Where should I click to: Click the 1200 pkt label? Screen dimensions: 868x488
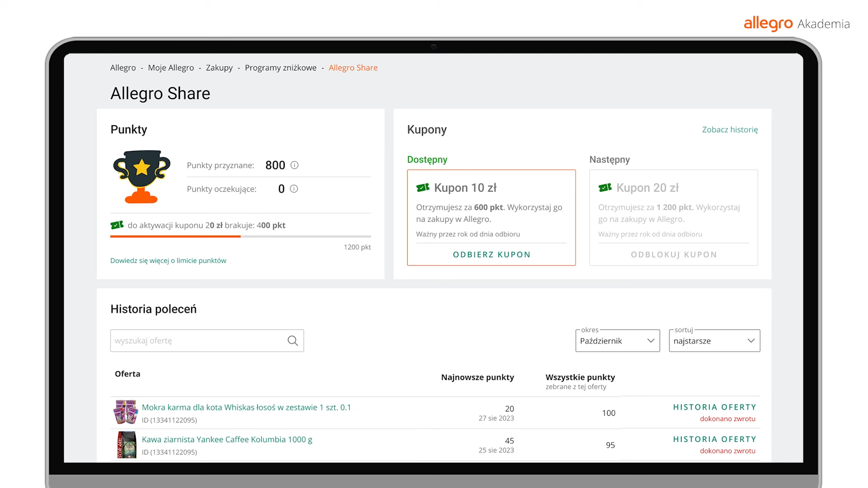(x=357, y=247)
